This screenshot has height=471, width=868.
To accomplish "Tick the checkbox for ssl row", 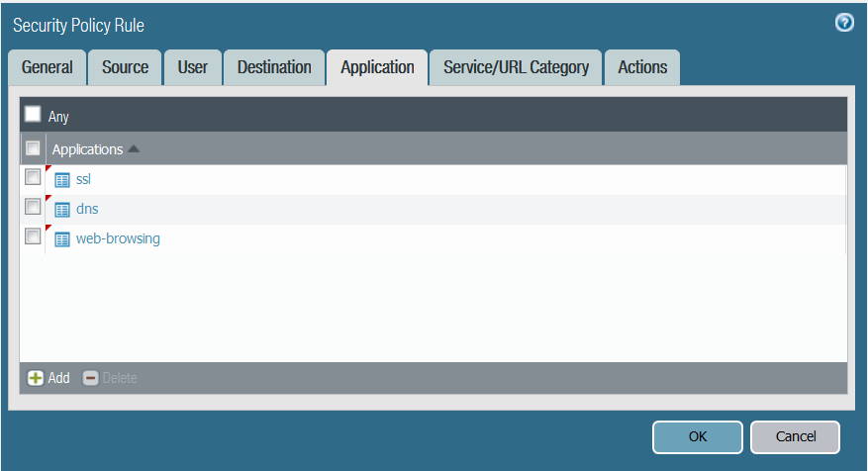I will (33, 177).
